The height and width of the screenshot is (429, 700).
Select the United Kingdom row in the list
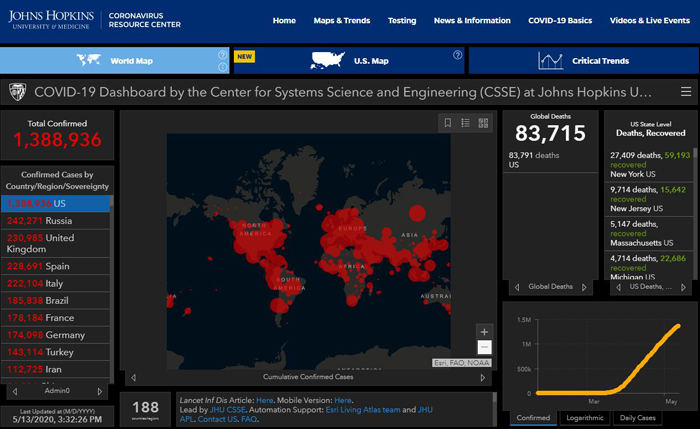click(55, 243)
